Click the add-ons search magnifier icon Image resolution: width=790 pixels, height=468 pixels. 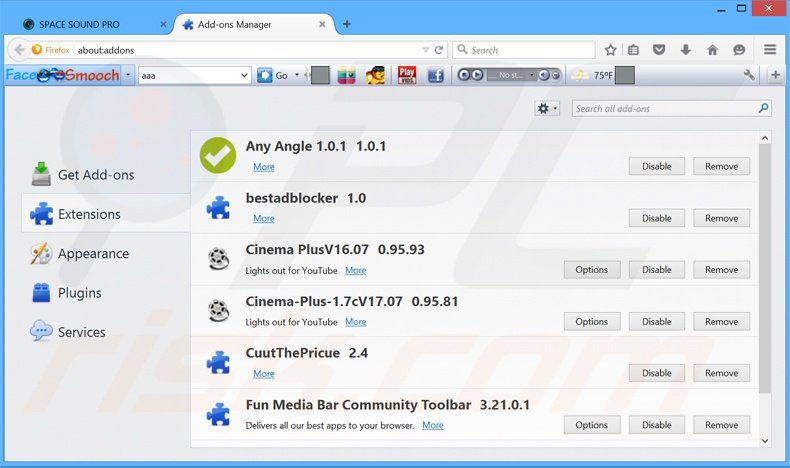coord(763,108)
